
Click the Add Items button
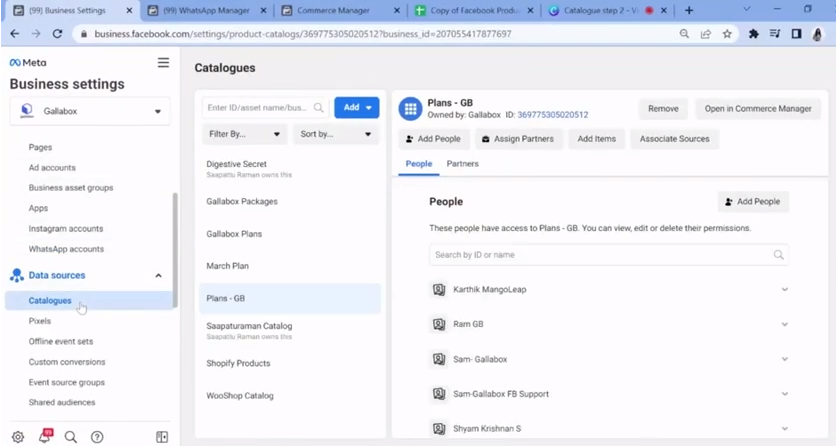[x=597, y=139]
